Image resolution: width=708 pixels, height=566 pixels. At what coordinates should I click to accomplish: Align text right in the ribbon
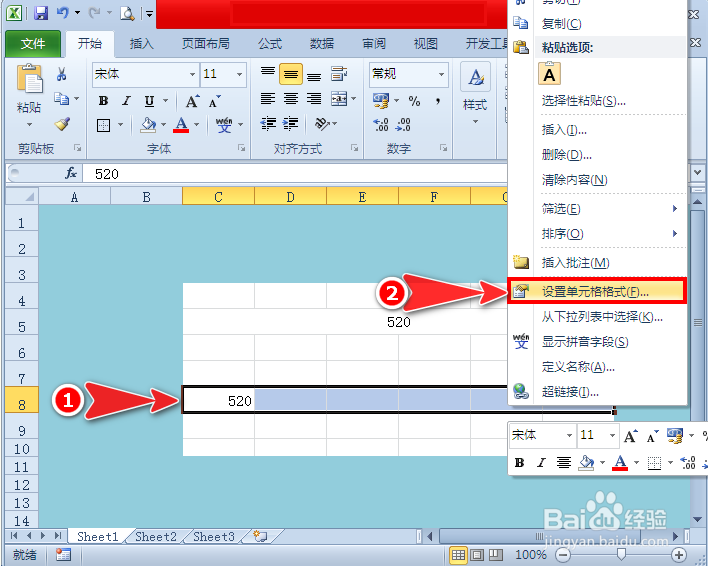point(314,99)
